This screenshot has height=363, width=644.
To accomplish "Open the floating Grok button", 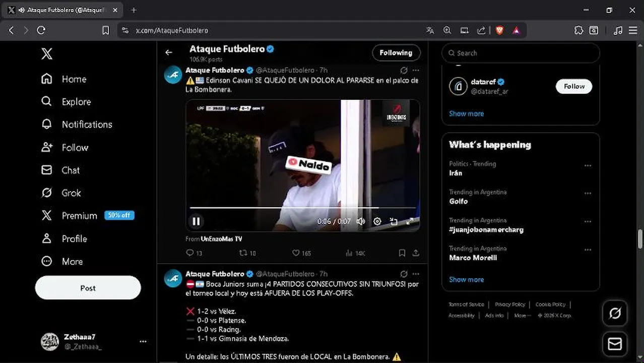I will (615, 313).
